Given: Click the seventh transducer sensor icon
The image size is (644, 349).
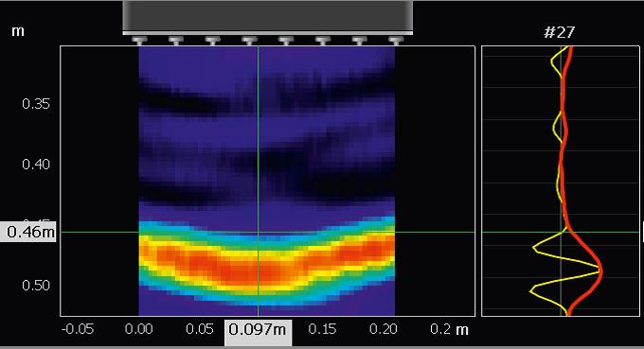Looking at the screenshot, I should click(x=359, y=41).
